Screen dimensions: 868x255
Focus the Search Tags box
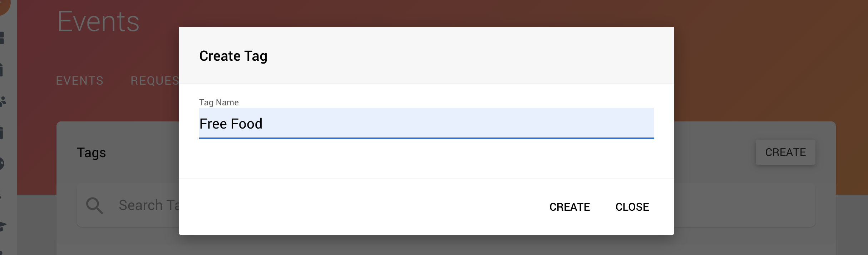point(446,205)
